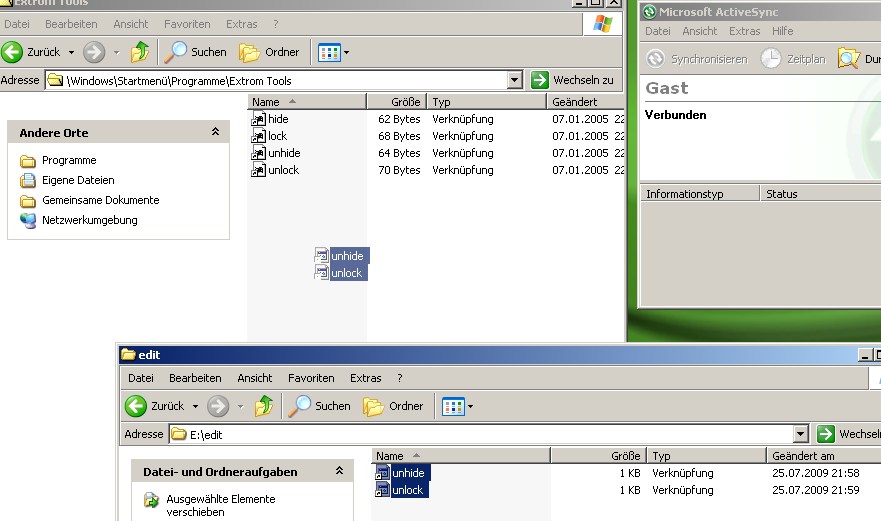The height and width of the screenshot is (521, 881).
Task: Click Ausgewählte Elemente verschieben task link
Action: tap(220, 505)
